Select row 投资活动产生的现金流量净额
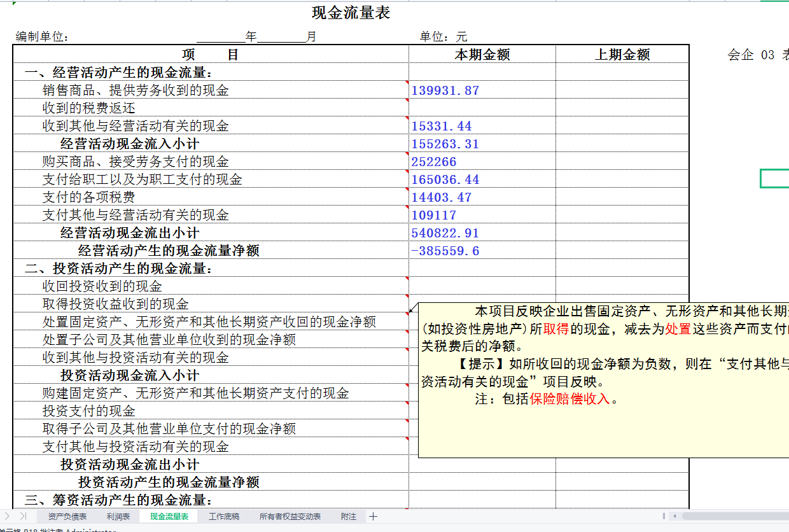The width and height of the screenshot is (789, 532). 169,482
